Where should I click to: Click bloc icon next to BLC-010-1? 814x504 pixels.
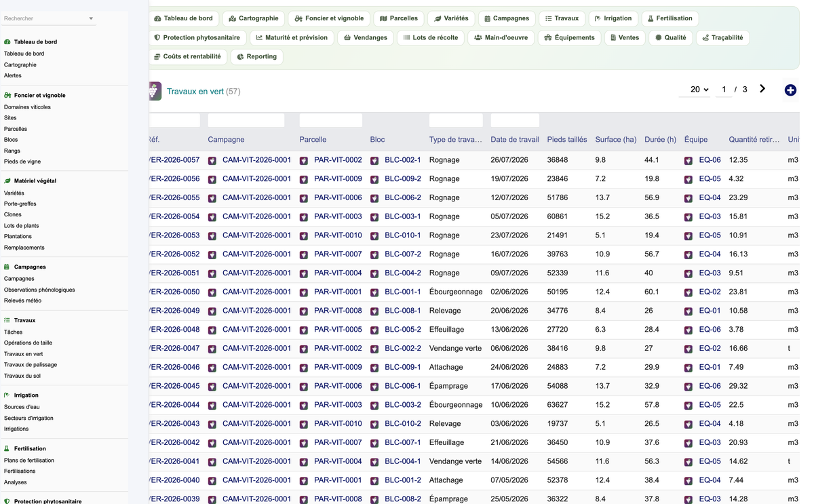[374, 236]
